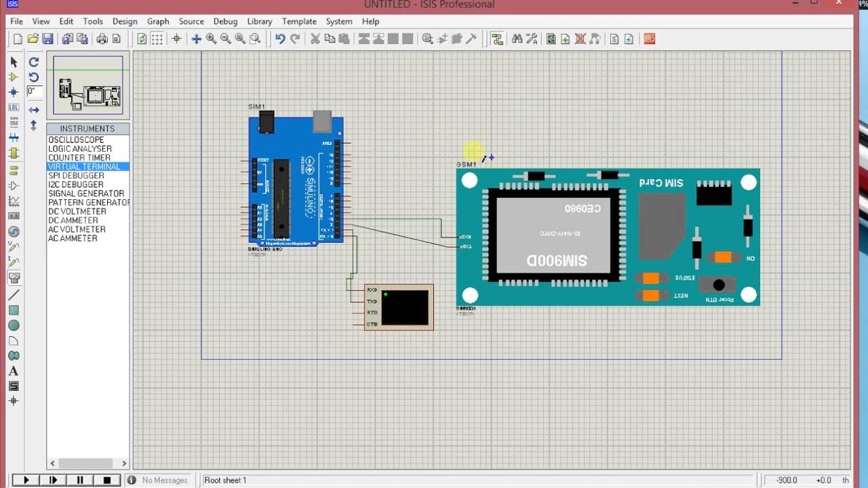
Task: Search and tag with binoculars icon
Action: coord(517,39)
